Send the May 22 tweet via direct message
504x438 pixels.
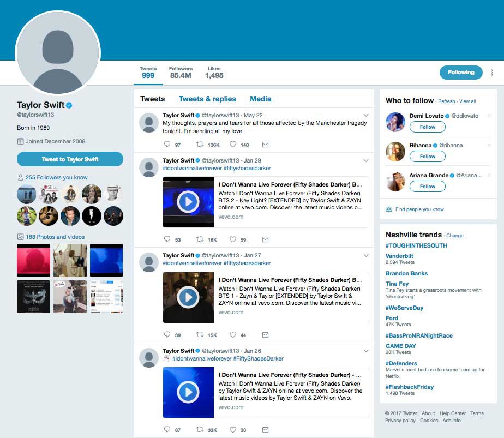[265, 145]
